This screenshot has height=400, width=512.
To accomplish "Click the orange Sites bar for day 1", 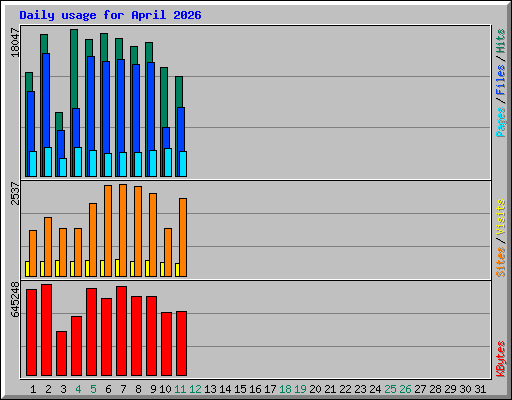I will coord(33,253).
